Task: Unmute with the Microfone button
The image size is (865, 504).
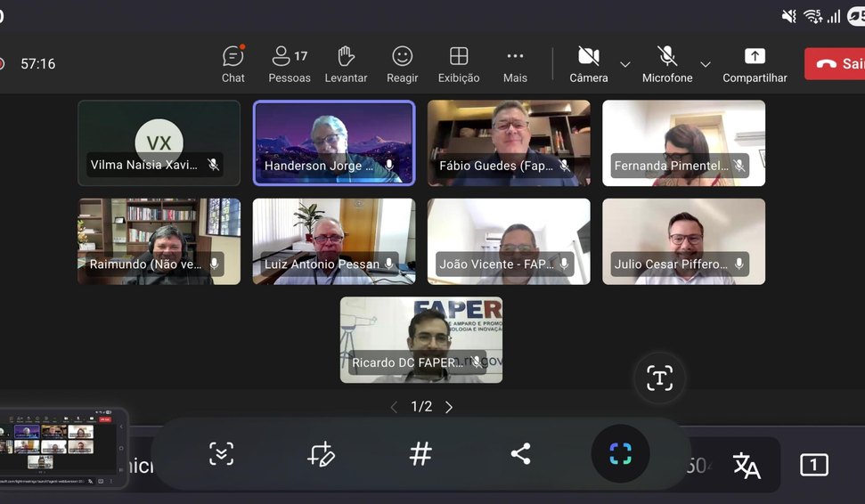Action: 667,64
